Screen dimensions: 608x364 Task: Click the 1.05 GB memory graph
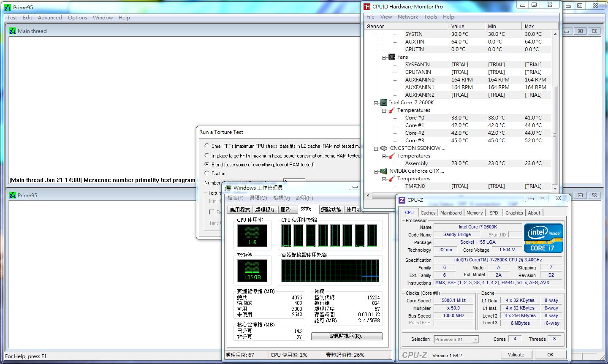252,270
